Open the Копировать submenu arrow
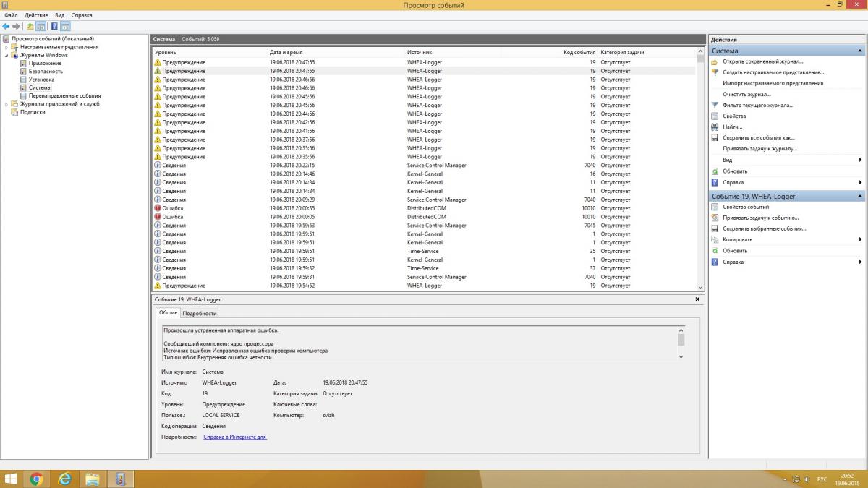Viewport: 868px width, 488px height. point(860,239)
